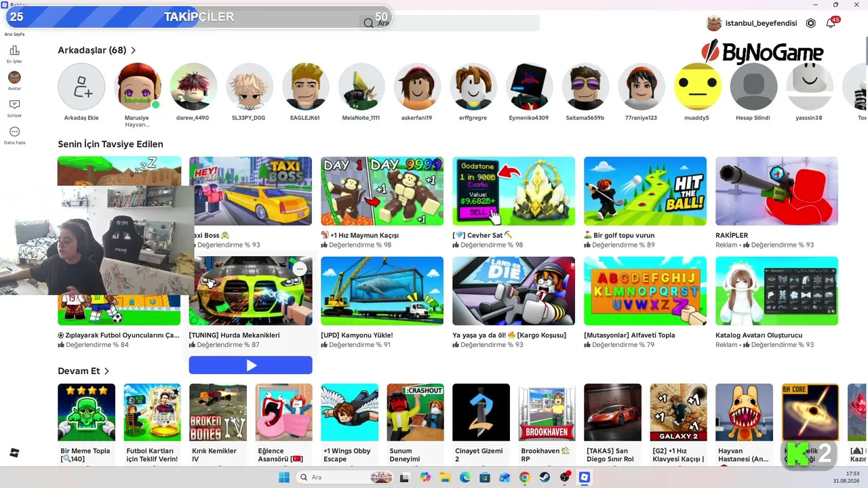868x488 pixels.
Task: Open EAGLEJK61's friend avatar
Action: (306, 87)
